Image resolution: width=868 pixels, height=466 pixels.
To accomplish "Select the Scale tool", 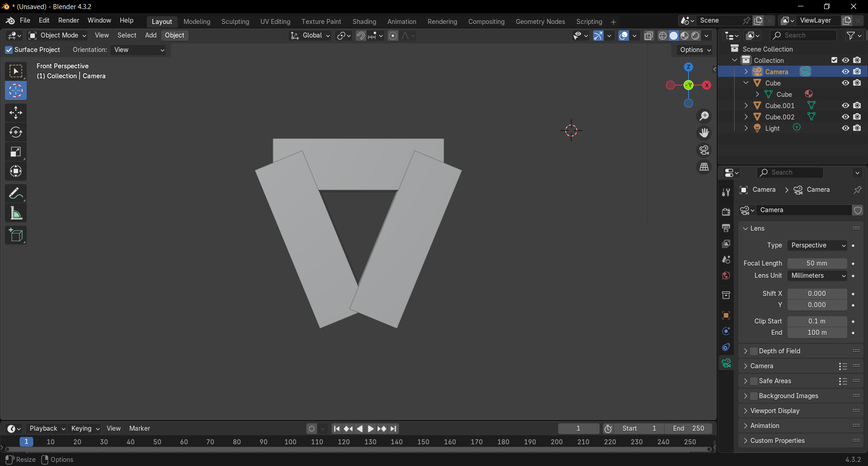I will pyautogui.click(x=16, y=152).
